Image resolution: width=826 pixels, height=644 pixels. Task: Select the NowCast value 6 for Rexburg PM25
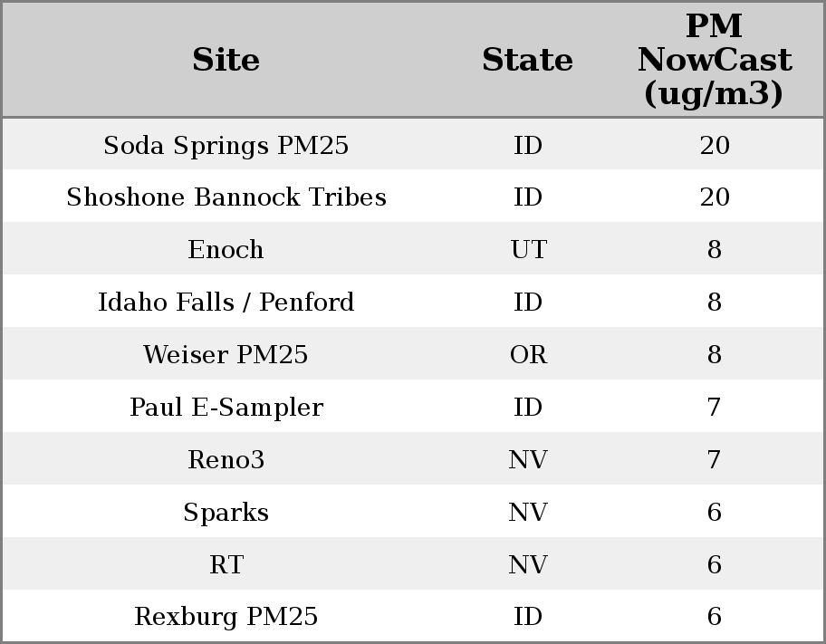coord(714,617)
